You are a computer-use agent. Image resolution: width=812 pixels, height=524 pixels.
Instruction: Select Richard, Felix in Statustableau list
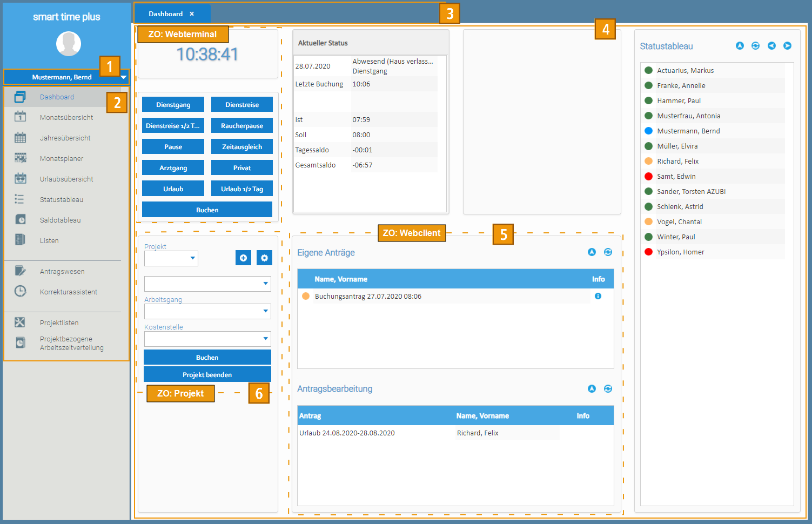(677, 162)
